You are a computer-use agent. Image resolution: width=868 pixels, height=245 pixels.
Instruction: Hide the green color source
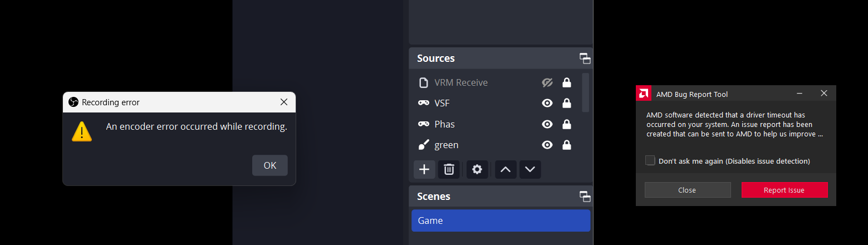point(547,145)
